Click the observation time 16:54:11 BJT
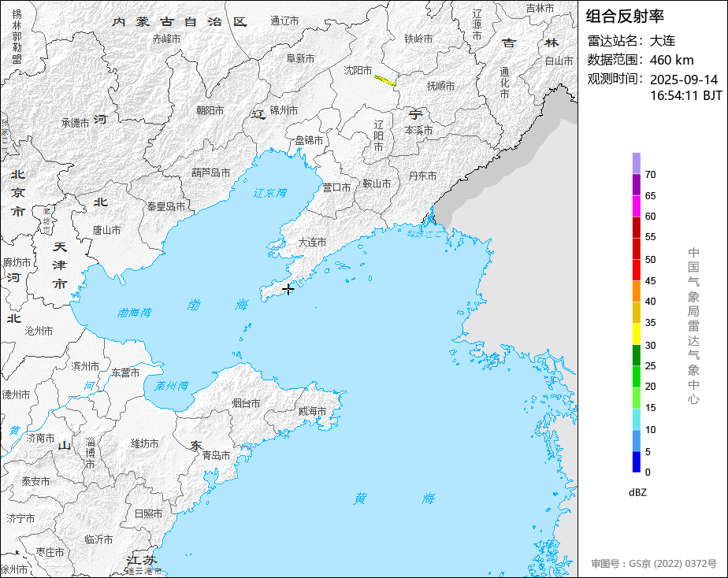 pos(685,95)
